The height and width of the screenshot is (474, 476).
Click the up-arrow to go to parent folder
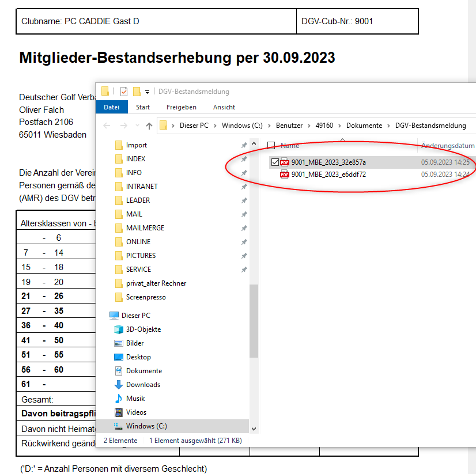point(149,126)
